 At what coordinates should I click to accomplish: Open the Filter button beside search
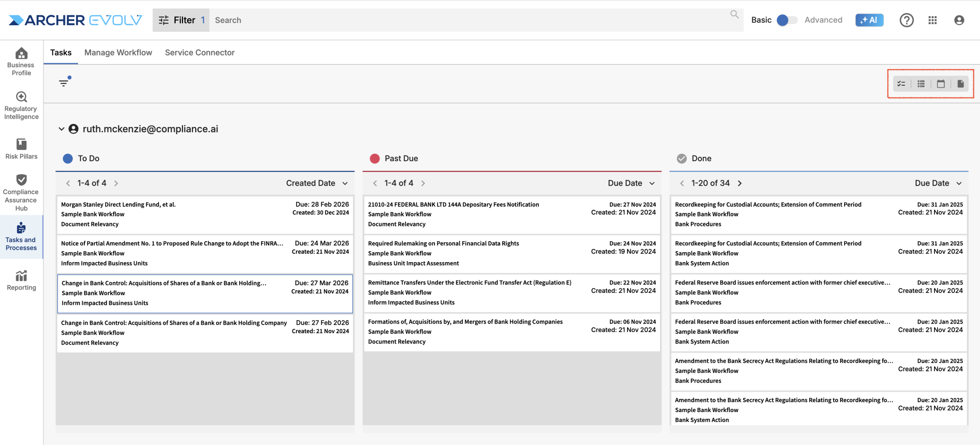[181, 20]
